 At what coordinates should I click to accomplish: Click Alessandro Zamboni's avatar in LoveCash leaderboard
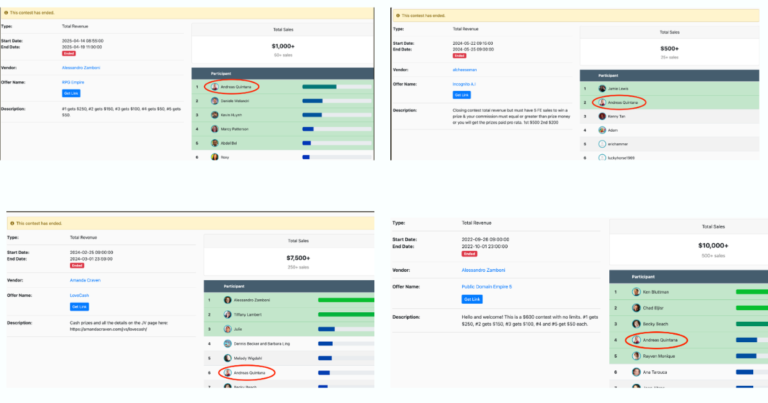click(x=228, y=300)
